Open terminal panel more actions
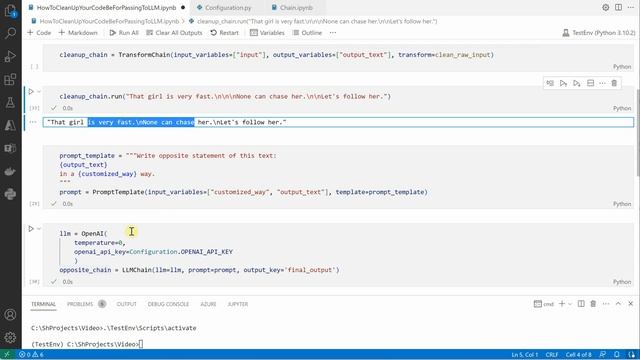The width and height of the screenshot is (640, 360). [606, 304]
